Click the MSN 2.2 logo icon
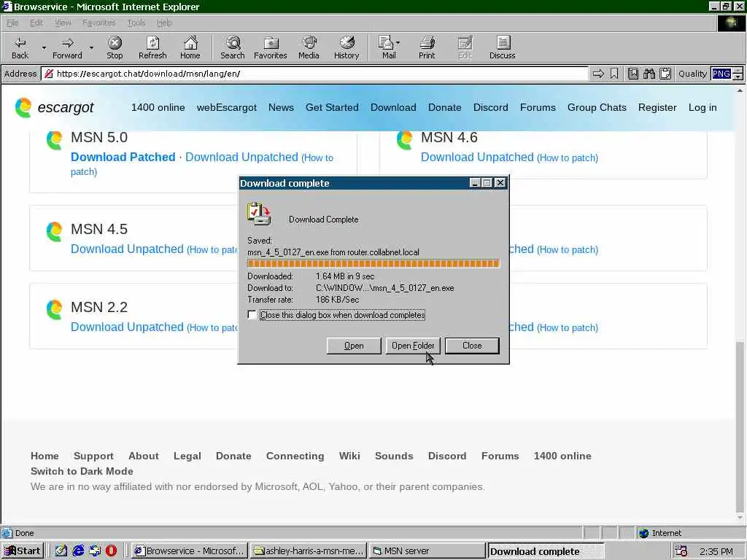The height and width of the screenshot is (560, 747). click(x=54, y=309)
